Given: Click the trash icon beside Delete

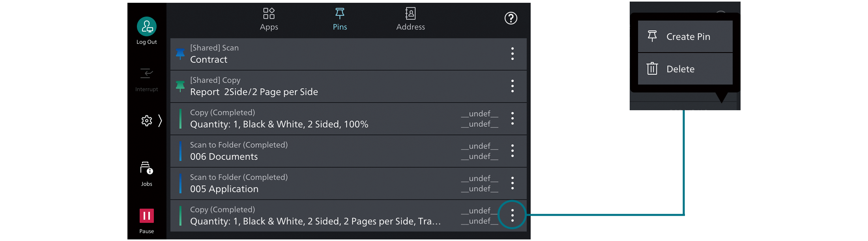Looking at the screenshot, I should [x=652, y=68].
